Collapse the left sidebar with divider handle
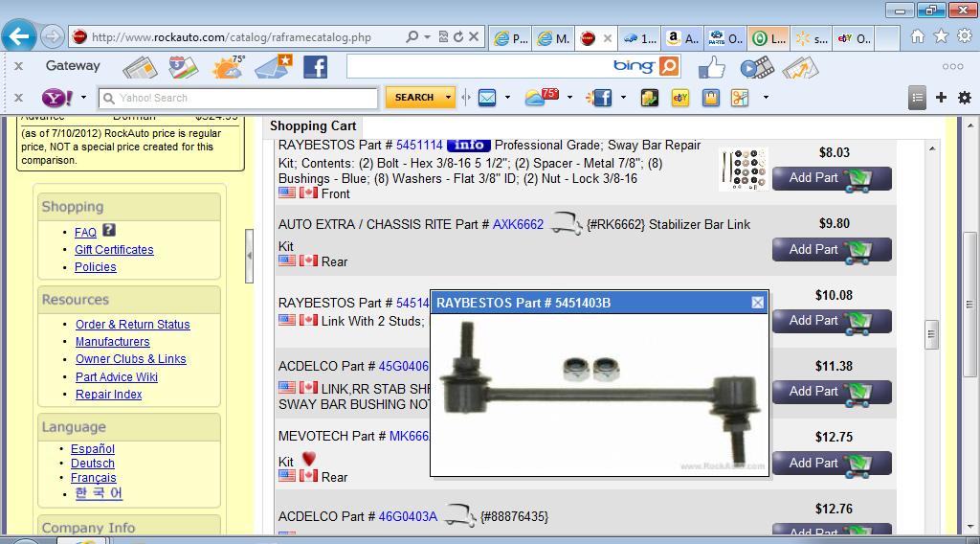Image resolution: width=980 pixels, height=544 pixels. (x=250, y=256)
